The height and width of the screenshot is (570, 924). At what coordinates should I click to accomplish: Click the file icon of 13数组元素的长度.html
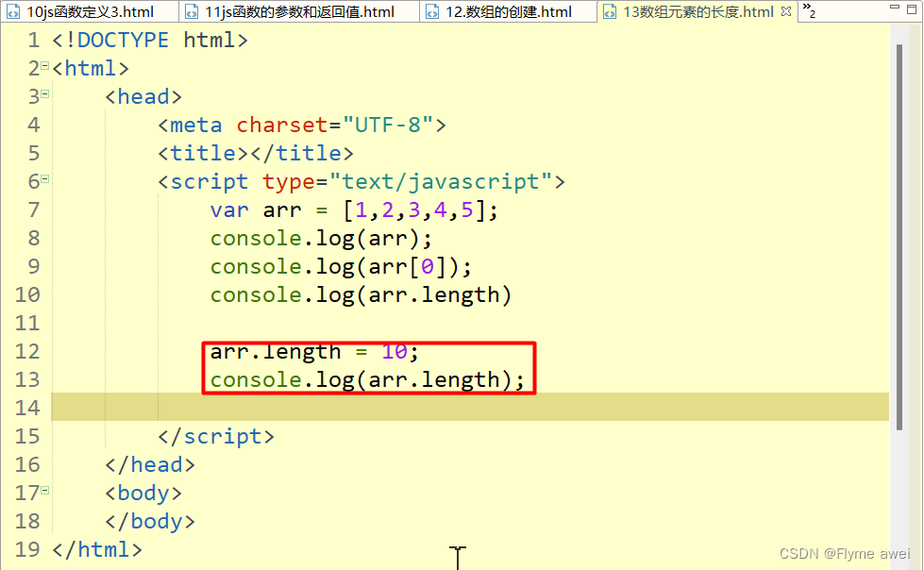tap(610, 11)
